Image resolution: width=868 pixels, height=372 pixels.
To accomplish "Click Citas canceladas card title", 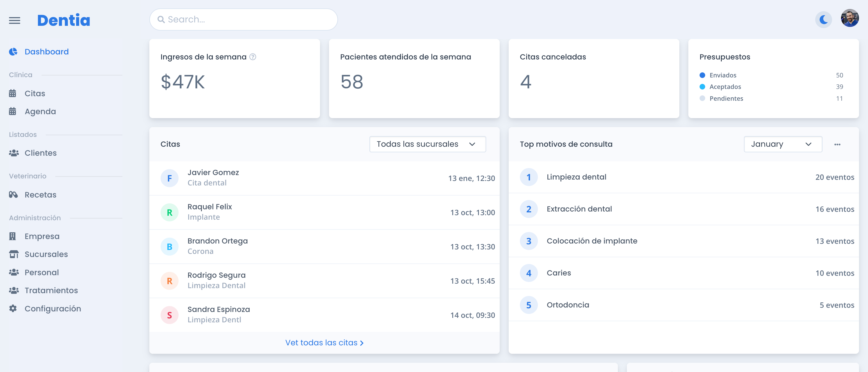I will pos(553,57).
